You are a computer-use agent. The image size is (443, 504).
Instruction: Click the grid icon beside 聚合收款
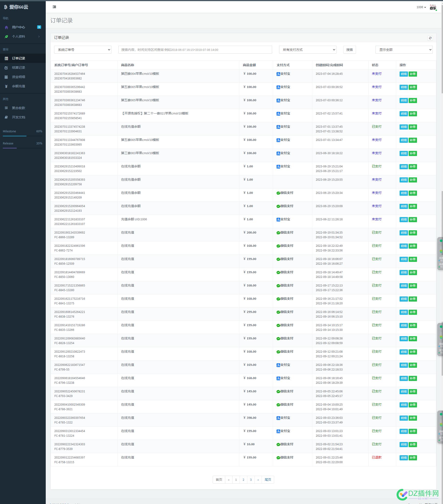7,108
